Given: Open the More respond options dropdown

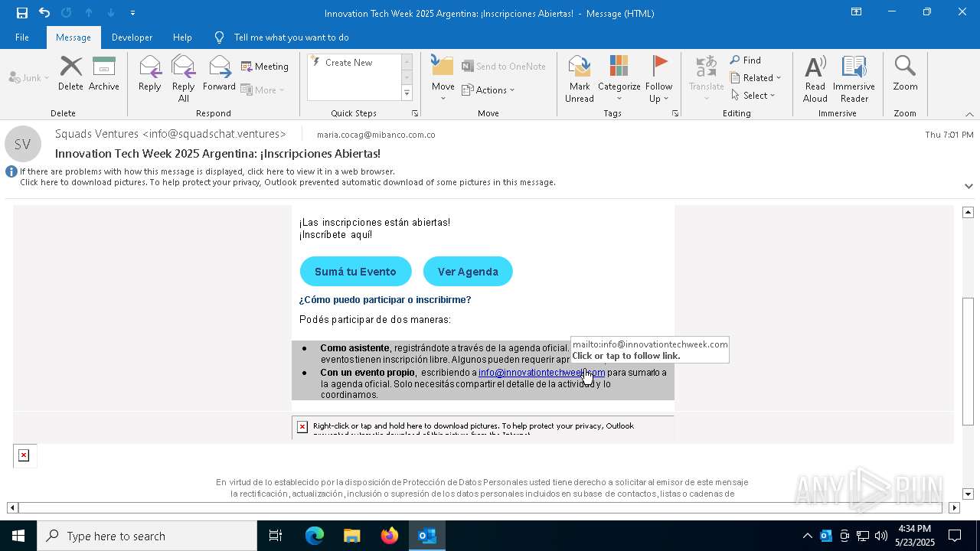Looking at the screenshot, I should (263, 90).
